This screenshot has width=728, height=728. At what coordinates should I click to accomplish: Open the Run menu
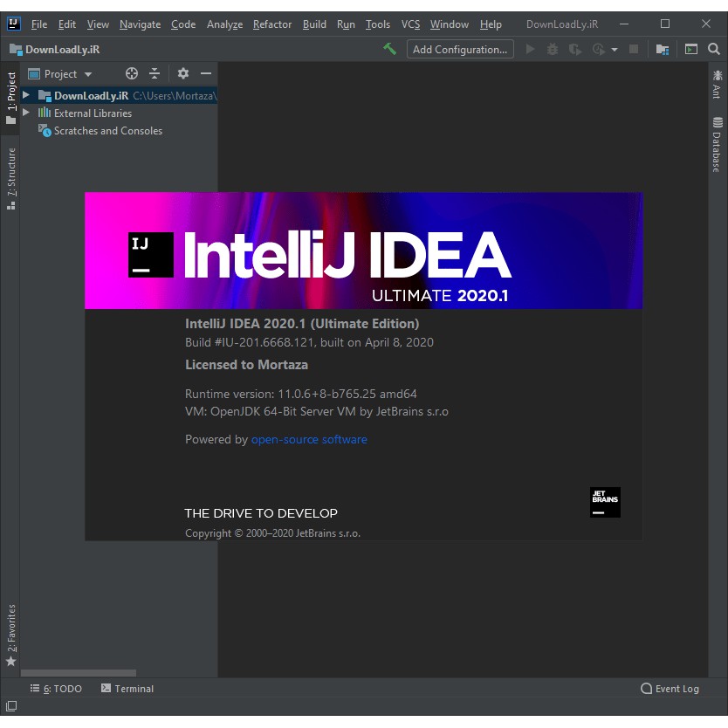tap(346, 24)
